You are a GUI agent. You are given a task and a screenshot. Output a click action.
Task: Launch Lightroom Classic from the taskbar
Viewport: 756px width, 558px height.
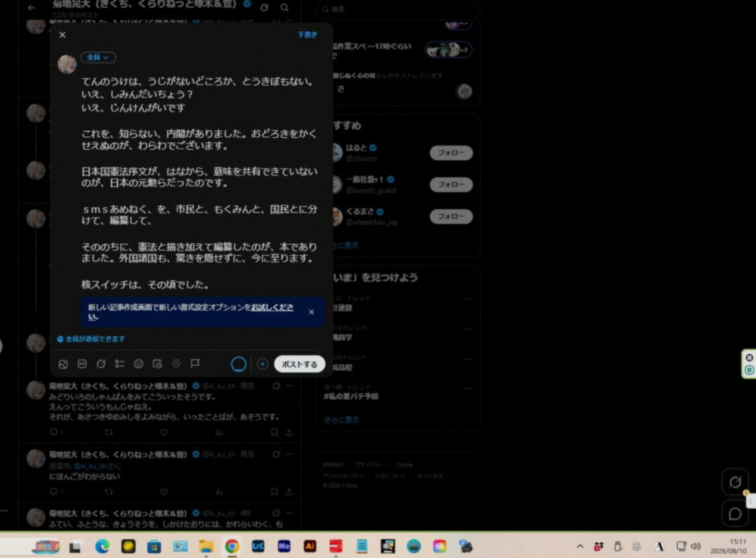[x=258, y=546]
